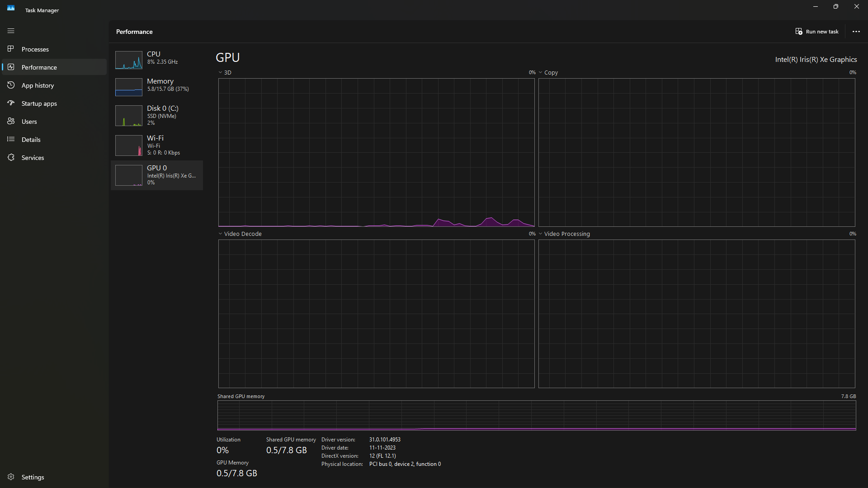The height and width of the screenshot is (488, 868).
Task: Open the Users page icon
Action: pyautogui.click(x=11, y=121)
